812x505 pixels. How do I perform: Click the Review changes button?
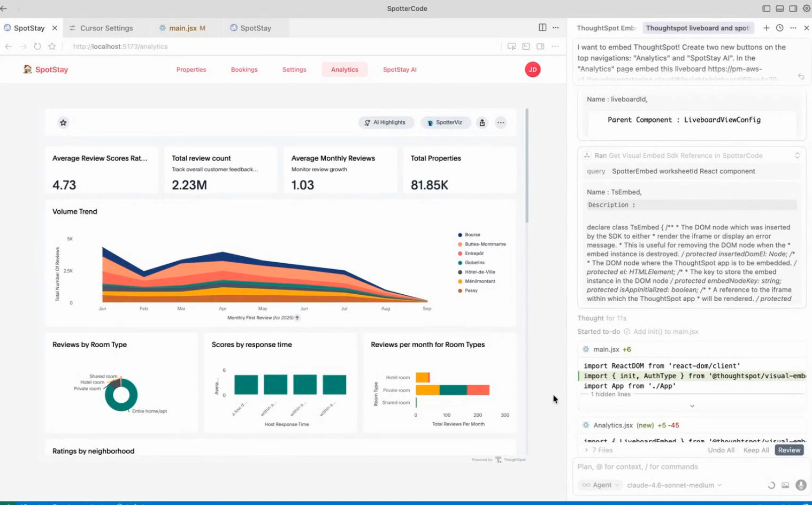[789, 450]
